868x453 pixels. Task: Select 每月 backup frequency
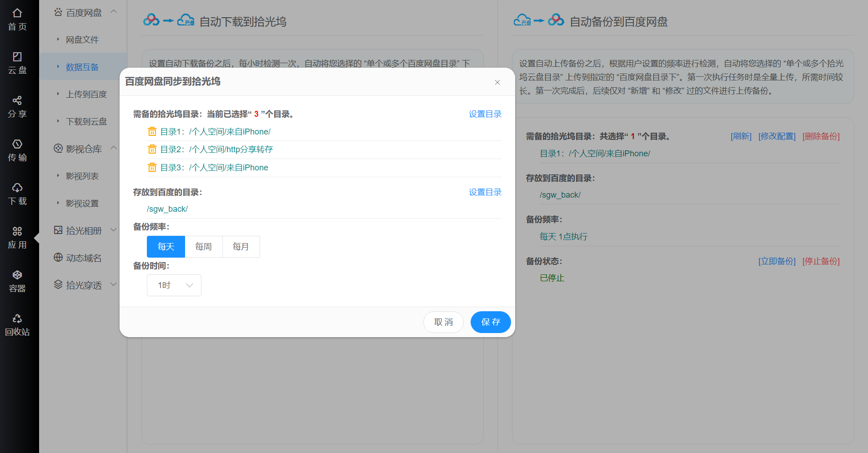click(x=241, y=247)
